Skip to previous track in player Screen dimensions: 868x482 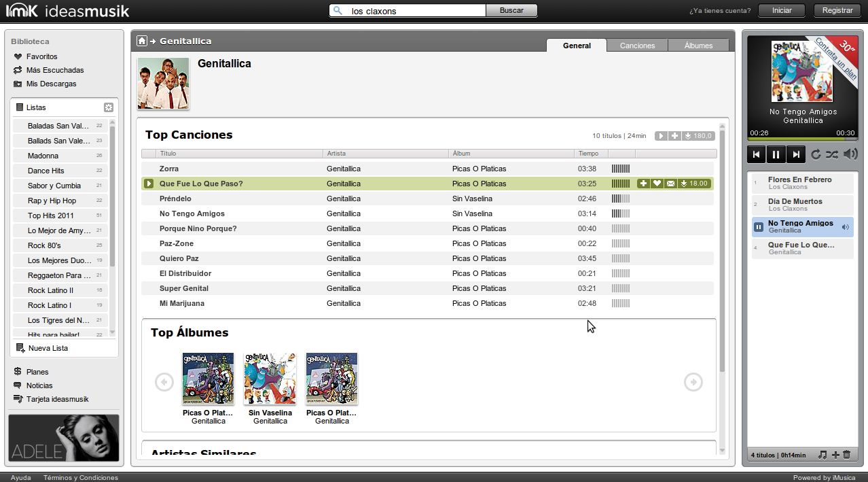[x=757, y=154]
